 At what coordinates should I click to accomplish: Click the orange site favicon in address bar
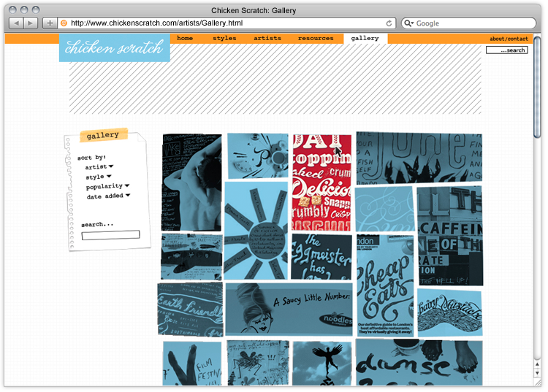pyautogui.click(x=64, y=23)
